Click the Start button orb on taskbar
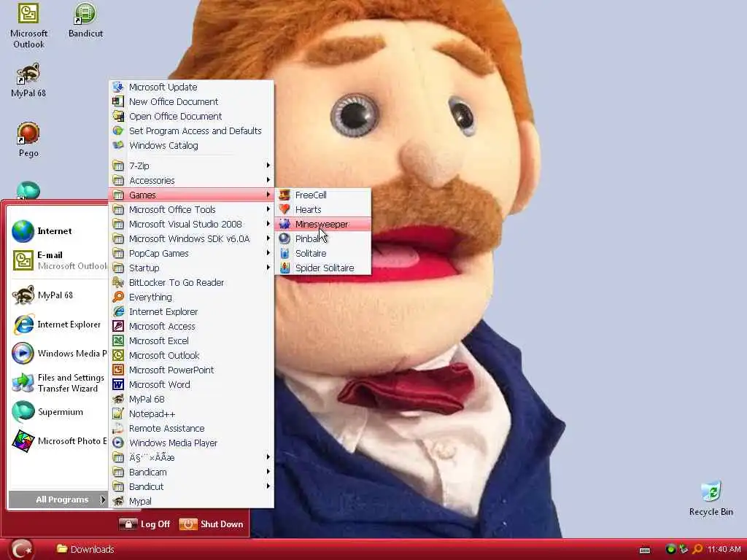 21,550
